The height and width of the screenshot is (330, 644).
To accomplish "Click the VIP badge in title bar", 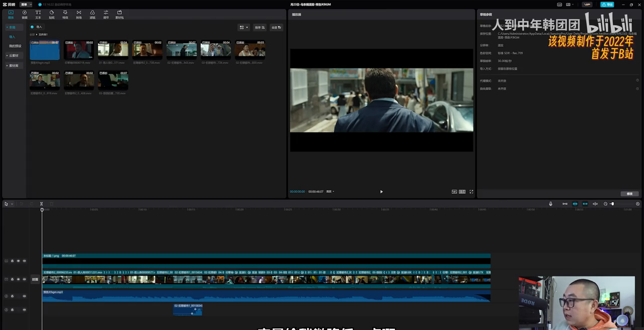I will [x=587, y=5].
